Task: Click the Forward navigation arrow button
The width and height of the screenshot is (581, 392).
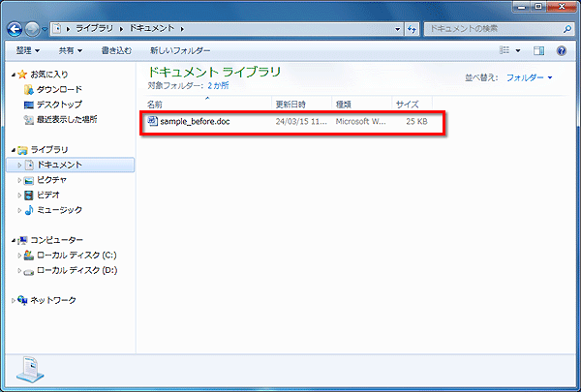Action: pyautogui.click(x=32, y=29)
